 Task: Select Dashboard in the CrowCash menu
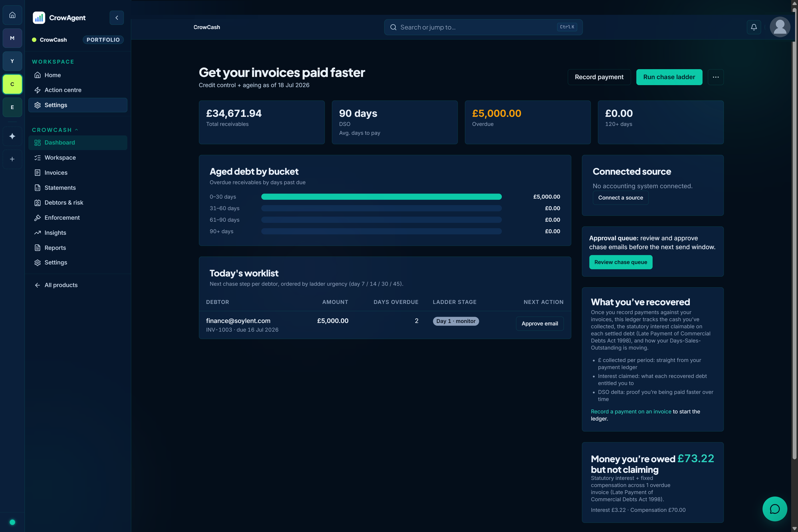pos(78,143)
